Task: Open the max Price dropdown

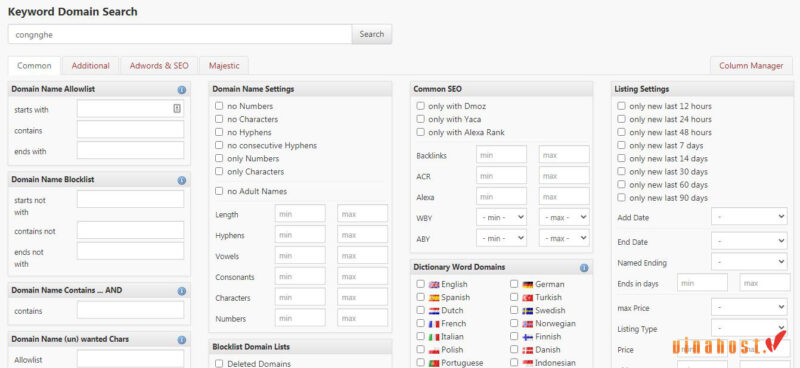Action: (749, 307)
